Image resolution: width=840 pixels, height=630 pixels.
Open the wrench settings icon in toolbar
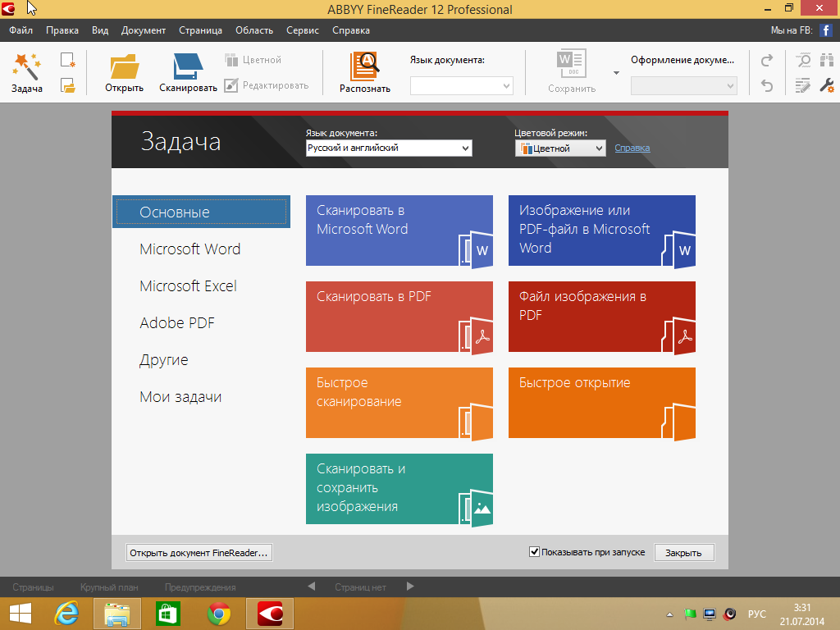pos(827,85)
